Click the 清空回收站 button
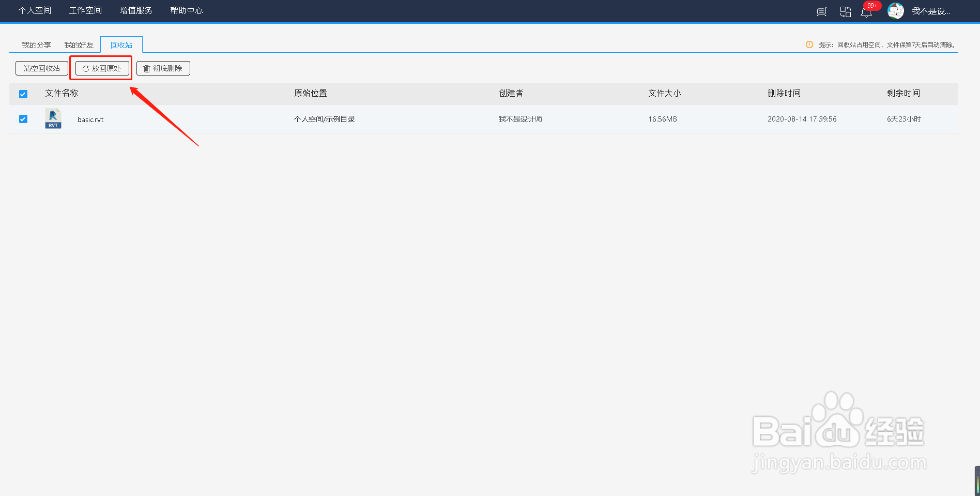This screenshot has width=980, height=496. (x=42, y=68)
